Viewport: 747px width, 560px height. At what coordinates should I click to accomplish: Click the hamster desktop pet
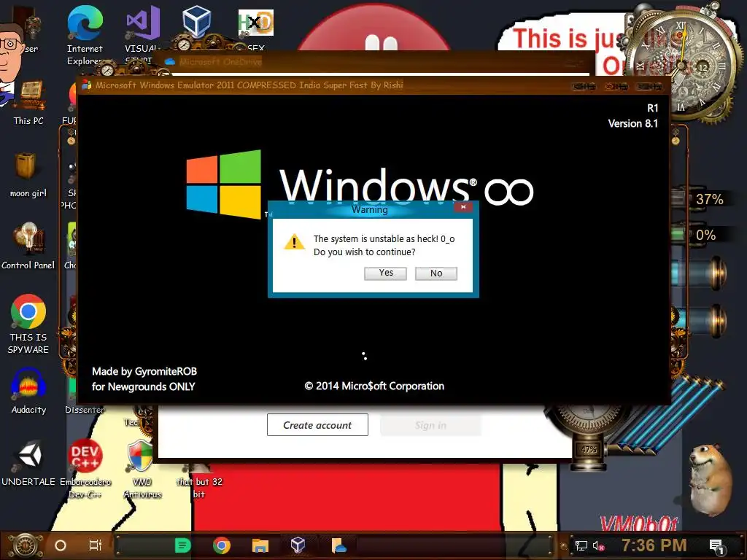[710, 478]
